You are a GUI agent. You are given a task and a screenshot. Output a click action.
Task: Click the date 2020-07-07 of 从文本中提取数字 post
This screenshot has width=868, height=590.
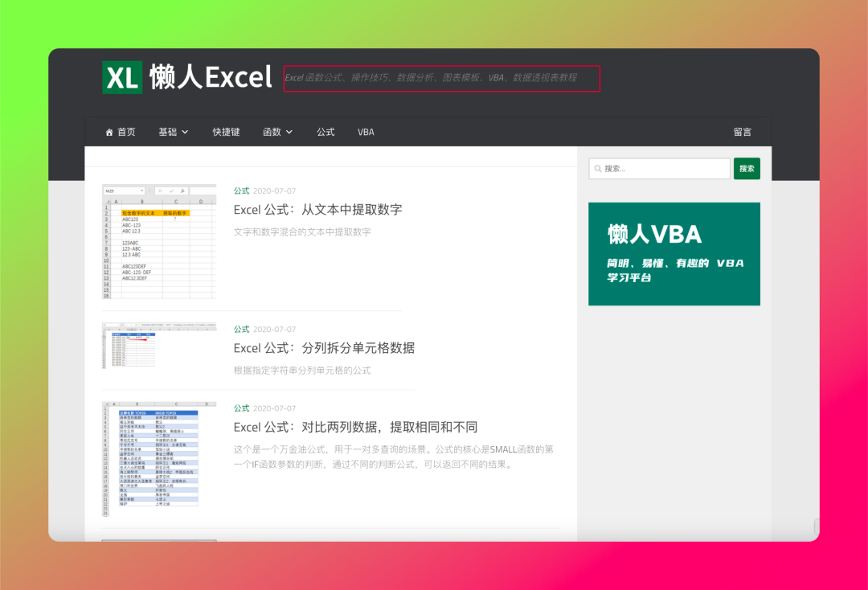tap(275, 191)
